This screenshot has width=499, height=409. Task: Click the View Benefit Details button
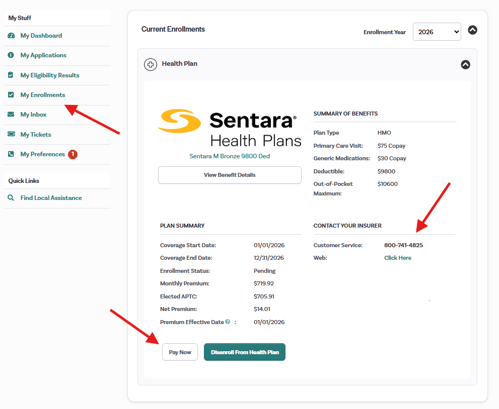point(230,175)
